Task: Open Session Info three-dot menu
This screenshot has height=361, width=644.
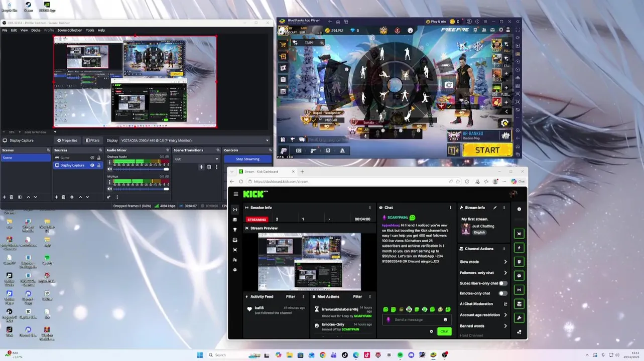Action: click(x=370, y=208)
